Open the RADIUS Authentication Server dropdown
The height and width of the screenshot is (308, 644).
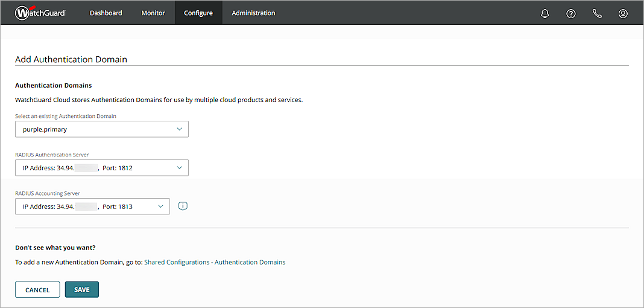point(101,168)
